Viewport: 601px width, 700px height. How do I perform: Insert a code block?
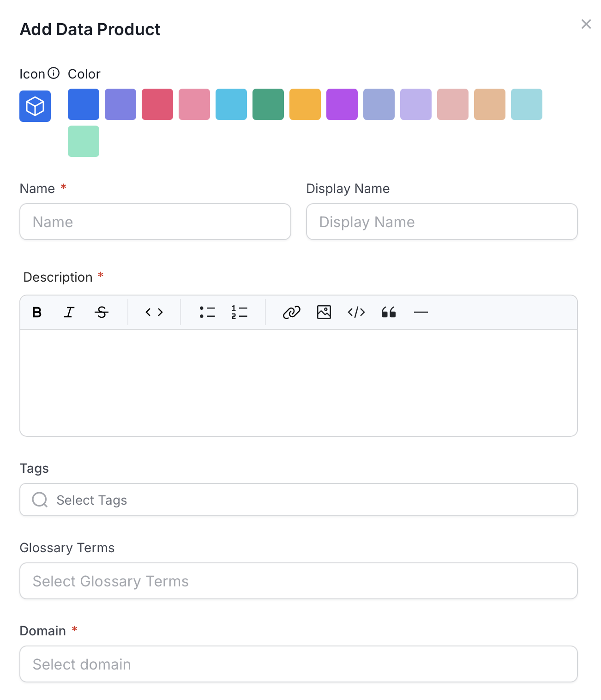356,313
